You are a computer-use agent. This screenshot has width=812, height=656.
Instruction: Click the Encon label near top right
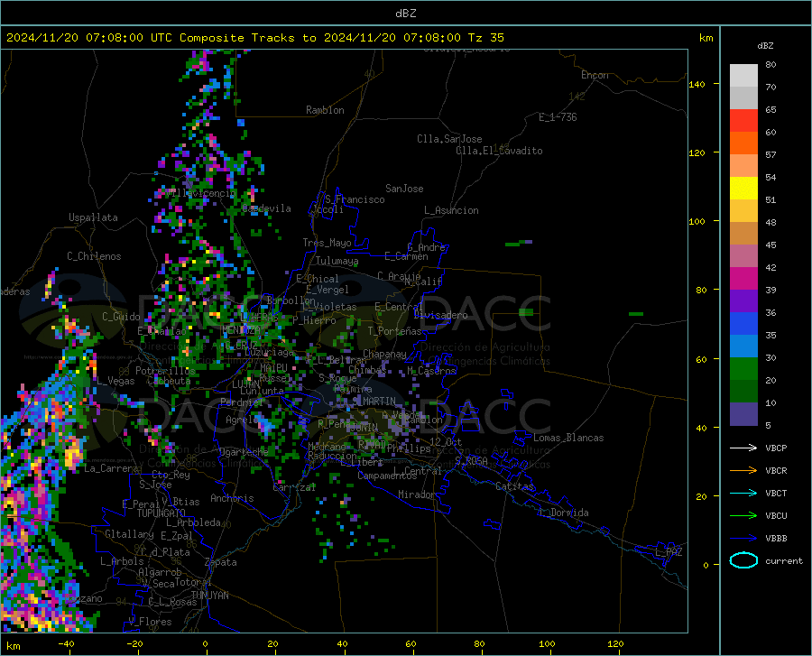(595, 75)
